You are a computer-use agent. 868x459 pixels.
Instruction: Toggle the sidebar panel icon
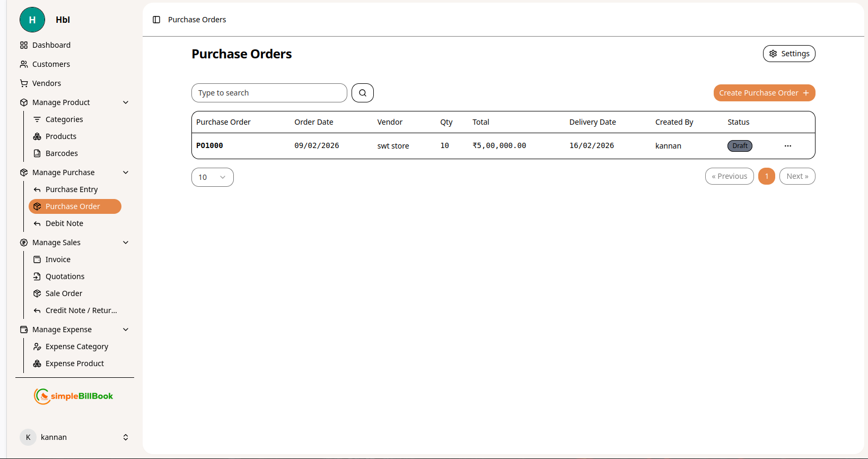click(156, 20)
